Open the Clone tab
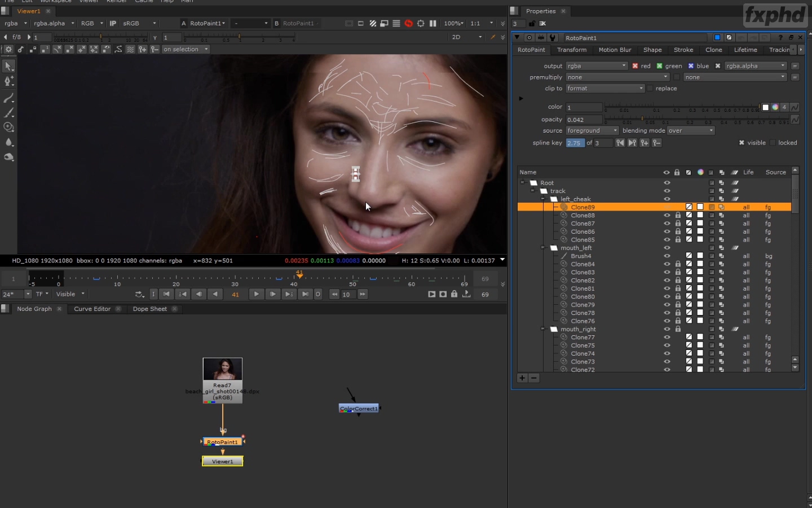This screenshot has width=812, height=508. (714, 50)
